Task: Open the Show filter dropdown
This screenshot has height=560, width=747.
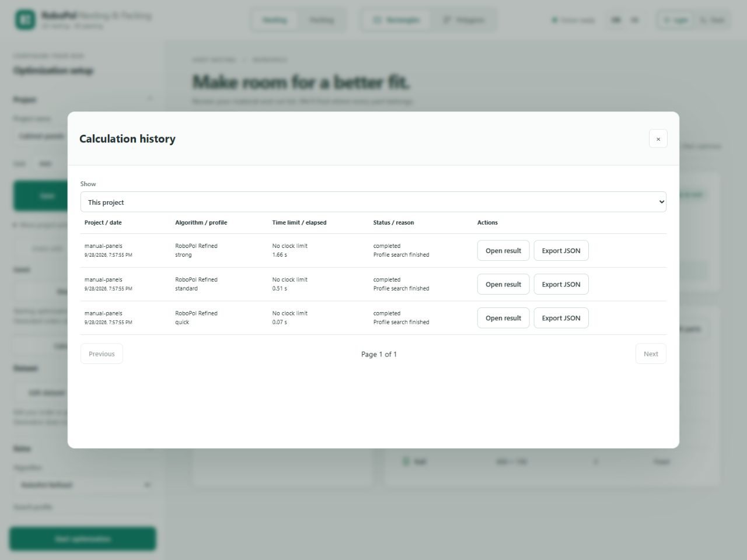Action: coord(373,202)
